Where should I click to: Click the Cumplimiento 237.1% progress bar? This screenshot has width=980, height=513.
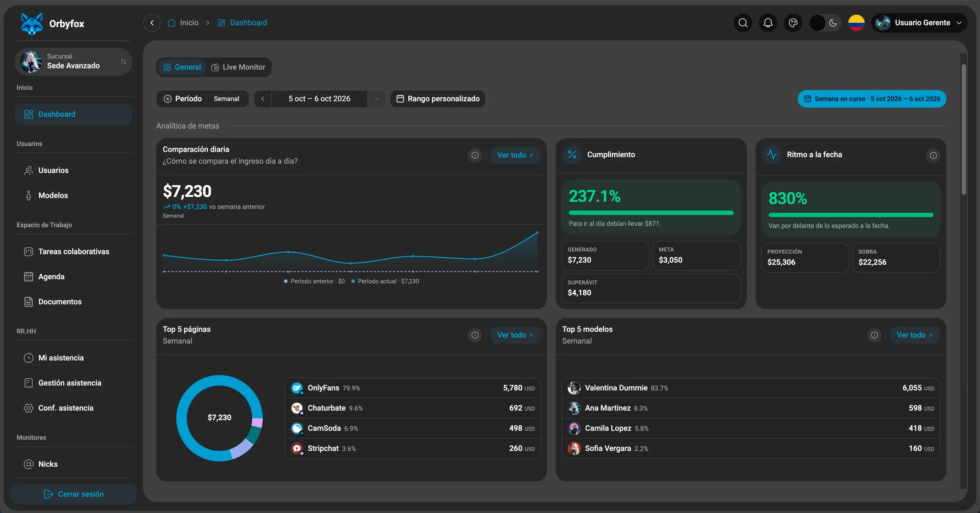coord(651,213)
